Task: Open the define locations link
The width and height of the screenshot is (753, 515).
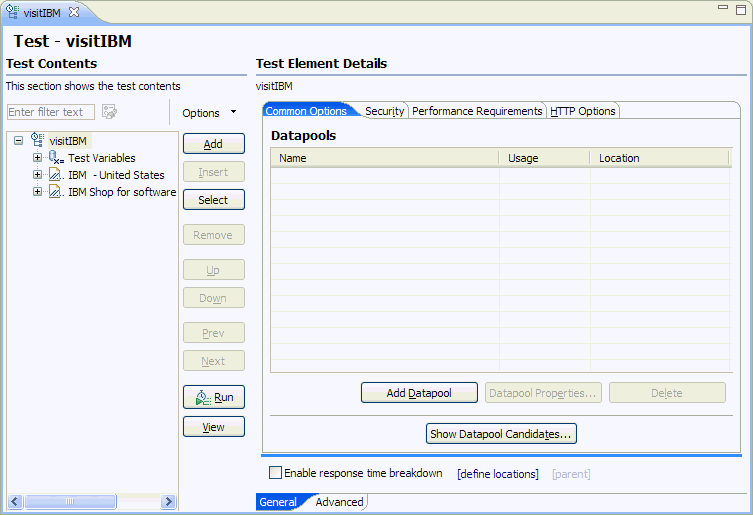Action: coord(498,474)
